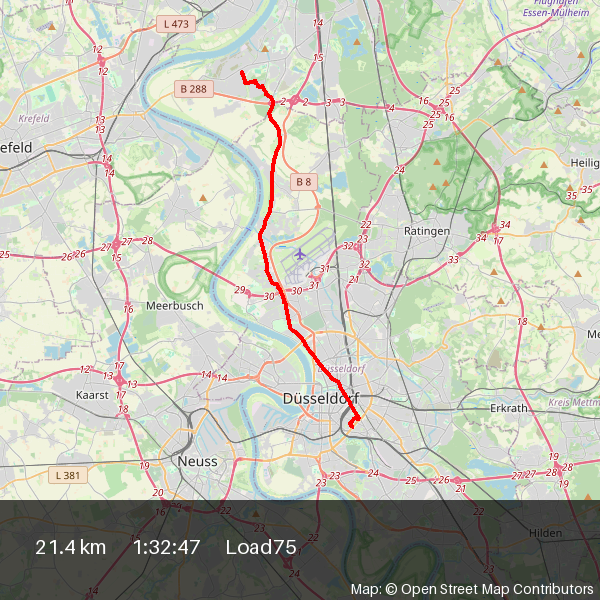The width and height of the screenshot is (600, 600).
Task: Click the red route's northern start point
Action: pyautogui.click(x=242, y=72)
